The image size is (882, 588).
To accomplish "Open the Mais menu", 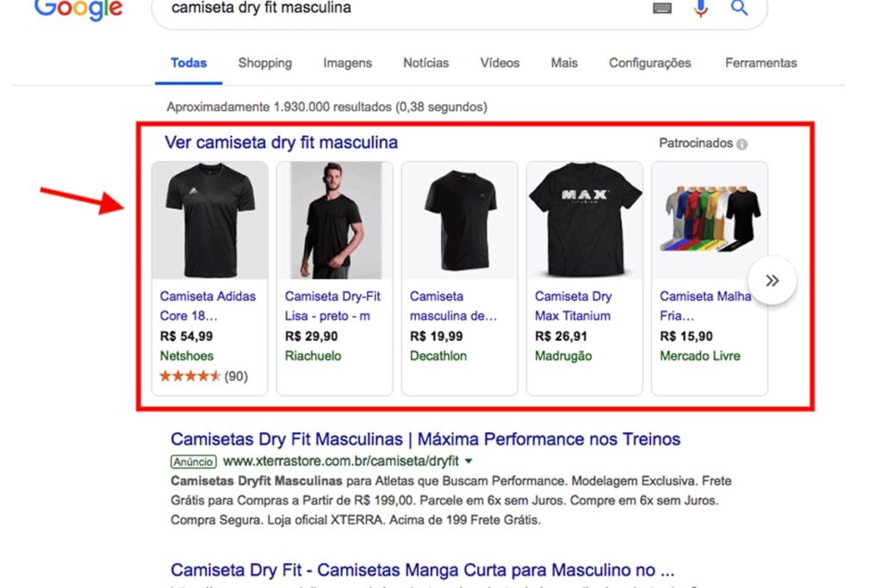I will click(564, 63).
